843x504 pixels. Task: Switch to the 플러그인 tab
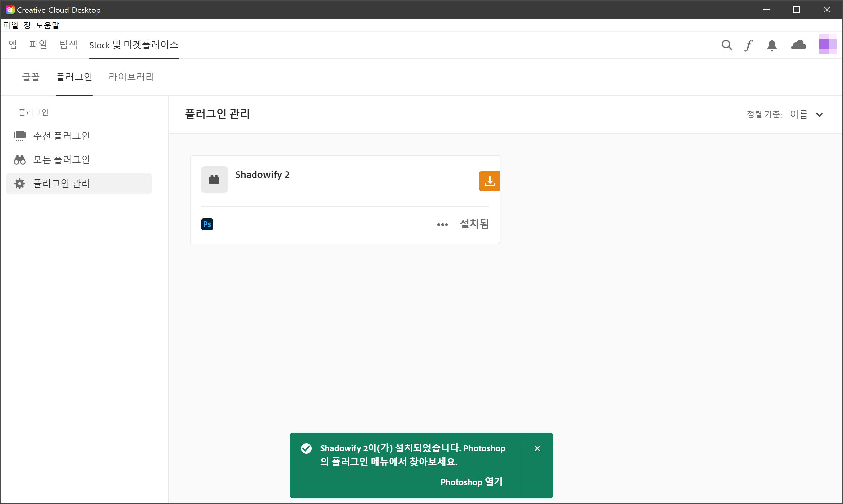74,77
